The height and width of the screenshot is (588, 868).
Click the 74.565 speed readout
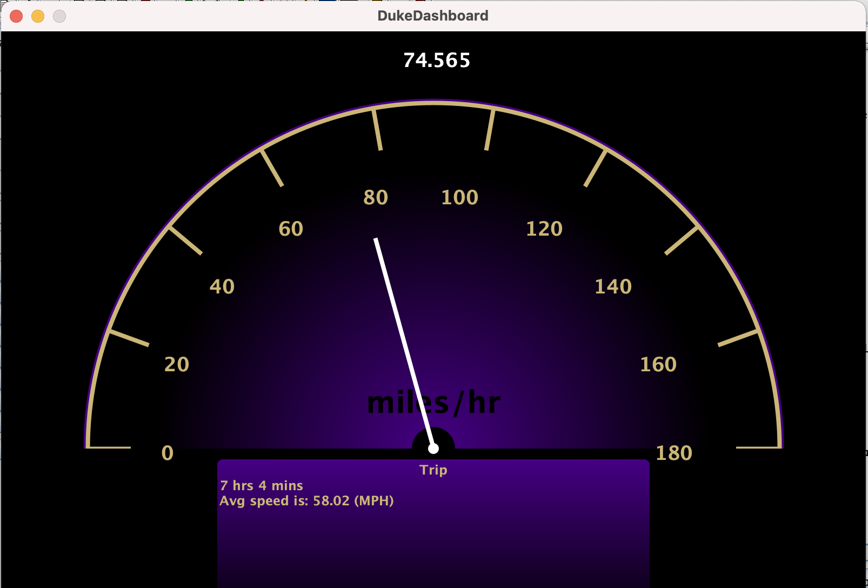(x=437, y=61)
